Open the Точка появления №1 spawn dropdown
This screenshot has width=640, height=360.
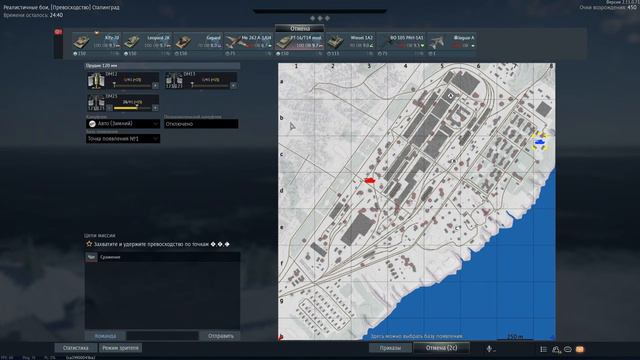coord(123,139)
